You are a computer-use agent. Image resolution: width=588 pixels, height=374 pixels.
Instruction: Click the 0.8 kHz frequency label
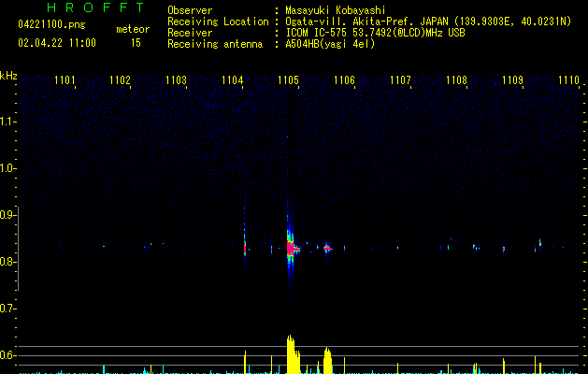click(x=7, y=262)
